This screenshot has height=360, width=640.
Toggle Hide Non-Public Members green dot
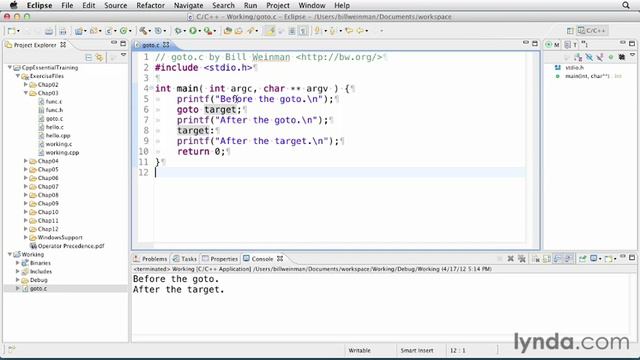coord(611,58)
